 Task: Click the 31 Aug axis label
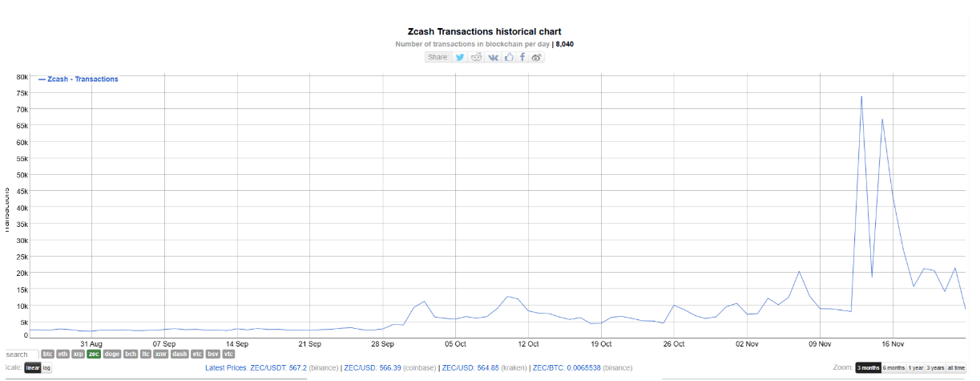point(91,343)
